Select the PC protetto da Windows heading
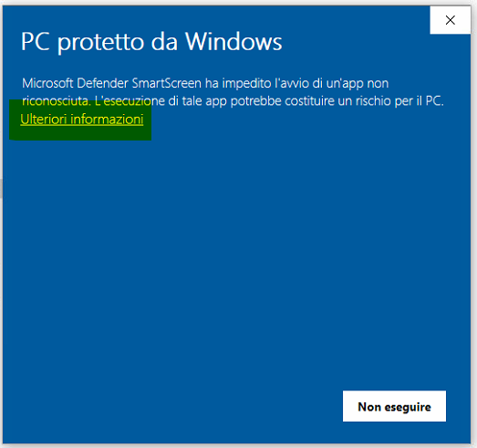 coord(151,42)
